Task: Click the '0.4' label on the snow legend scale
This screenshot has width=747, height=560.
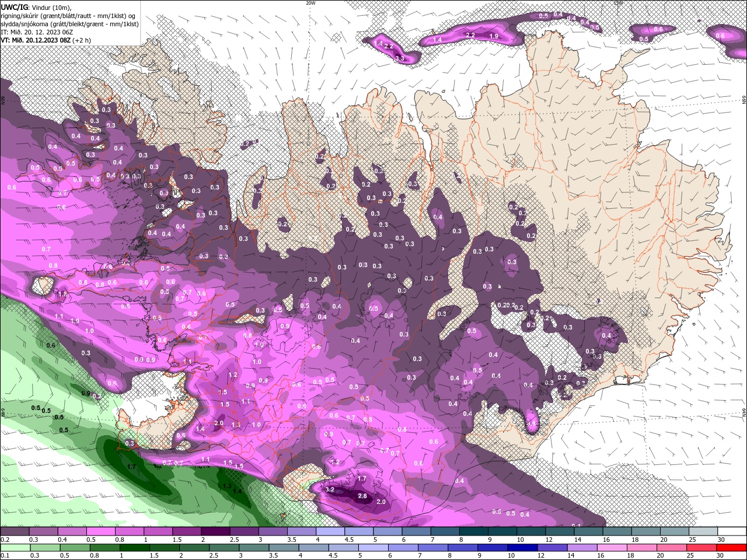Action: coord(62,540)
